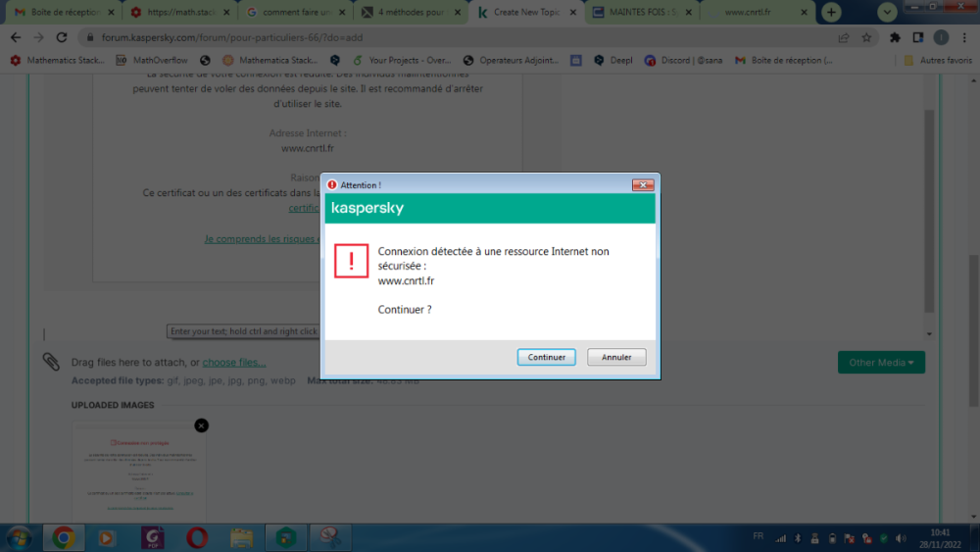Toggle the browser side panel
Screen dimensions: 980x552
click(x=918, y=37)
